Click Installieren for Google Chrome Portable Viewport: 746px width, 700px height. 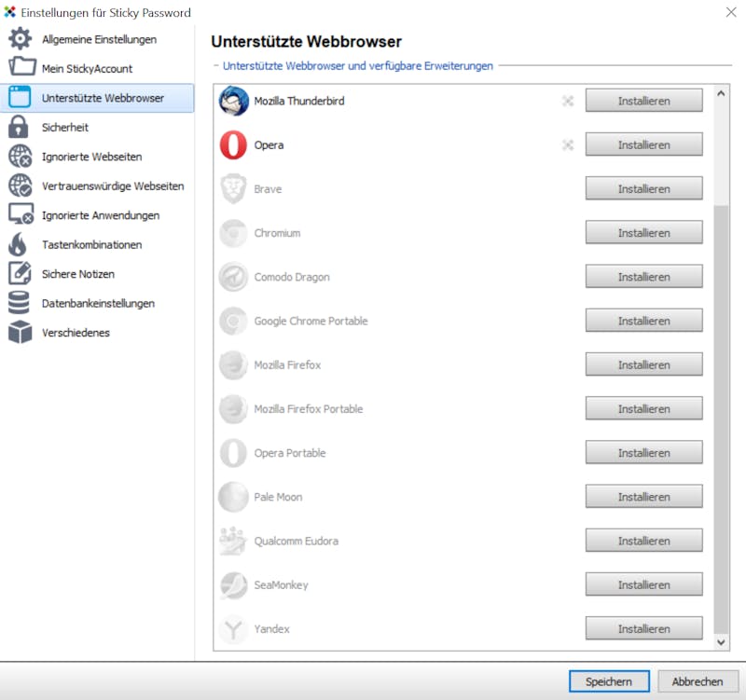pyautogui.click(x=643, y=321)
